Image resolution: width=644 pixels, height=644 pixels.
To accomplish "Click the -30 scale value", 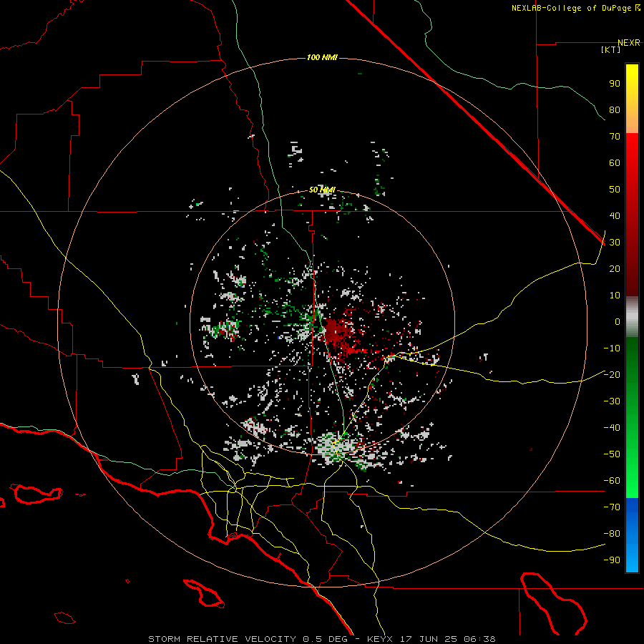I will 612,401.
